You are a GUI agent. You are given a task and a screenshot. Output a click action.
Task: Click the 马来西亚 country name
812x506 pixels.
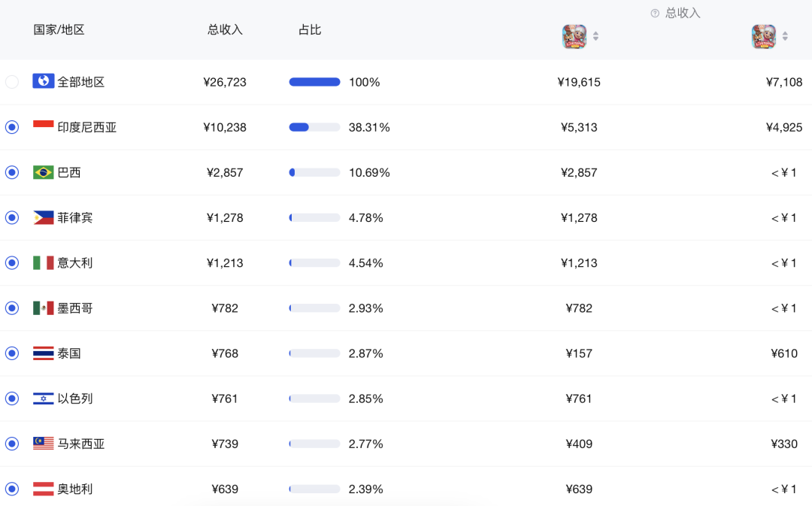point(81,444)
